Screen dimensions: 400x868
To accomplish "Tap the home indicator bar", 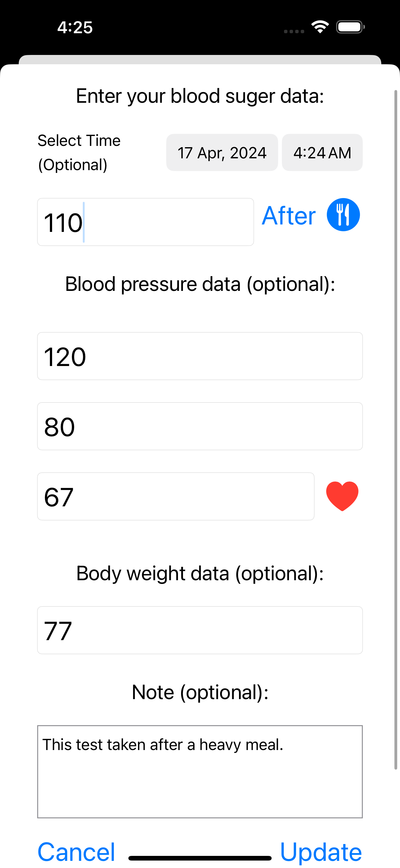I will pyautogui.click(x=200, y=858).
